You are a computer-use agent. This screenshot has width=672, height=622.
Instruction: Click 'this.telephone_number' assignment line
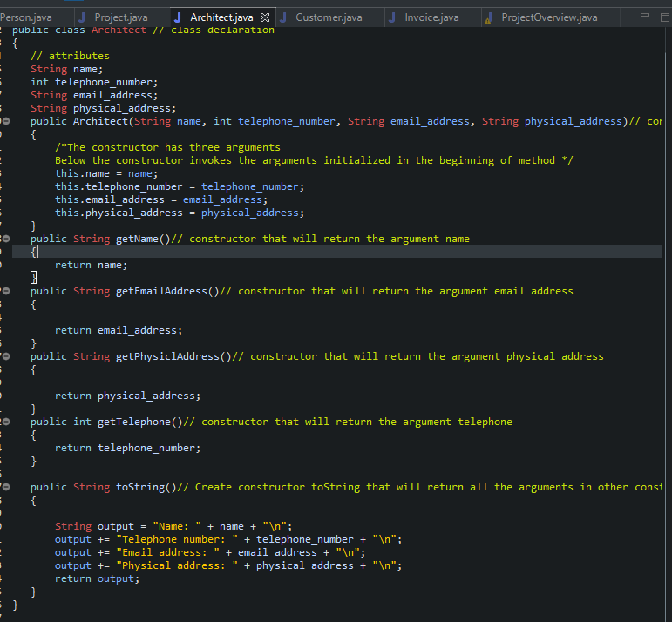coord(180,186)
